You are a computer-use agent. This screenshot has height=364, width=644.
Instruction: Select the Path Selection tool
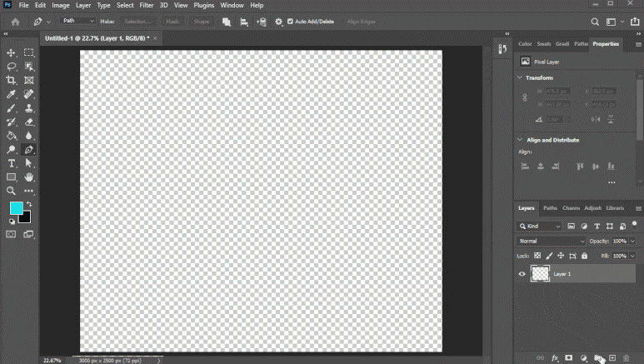click(x=29, y=163)
